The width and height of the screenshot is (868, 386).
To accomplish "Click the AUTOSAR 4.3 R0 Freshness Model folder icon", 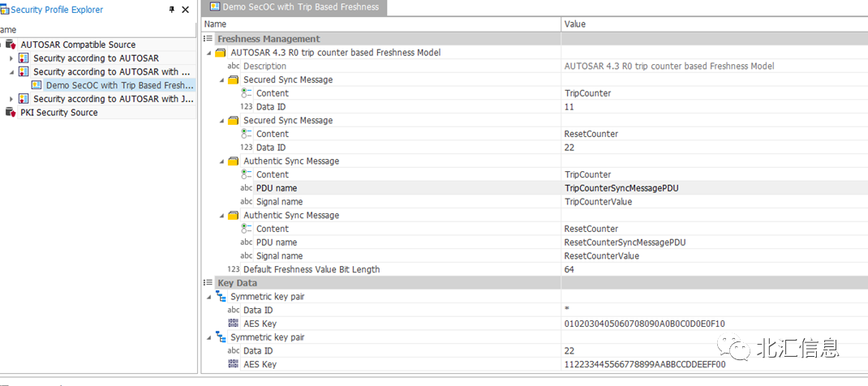I will coord(221,53).
